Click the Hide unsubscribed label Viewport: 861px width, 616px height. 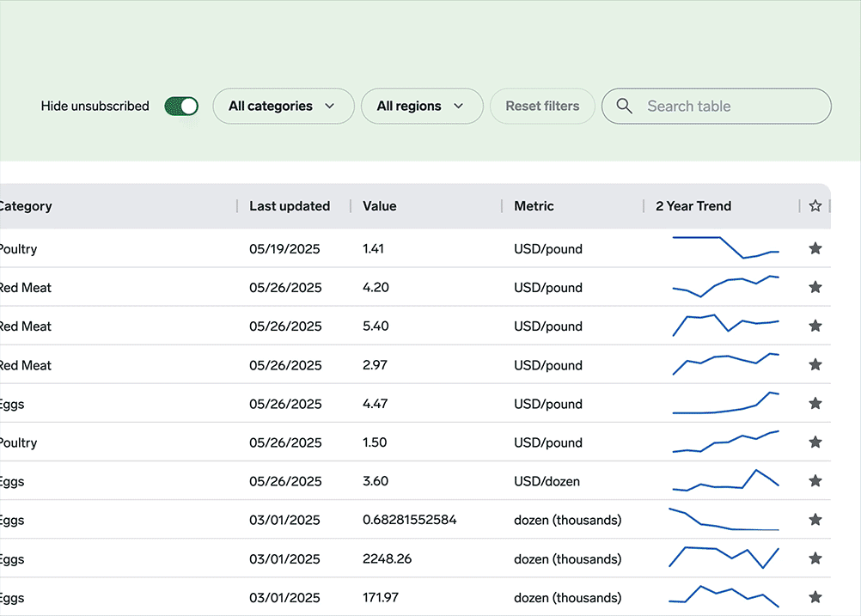[95, 106]
